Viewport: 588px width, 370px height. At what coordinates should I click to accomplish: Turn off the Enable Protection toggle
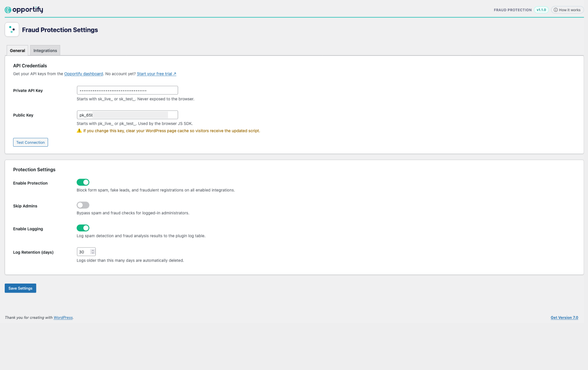click(83, 182)
